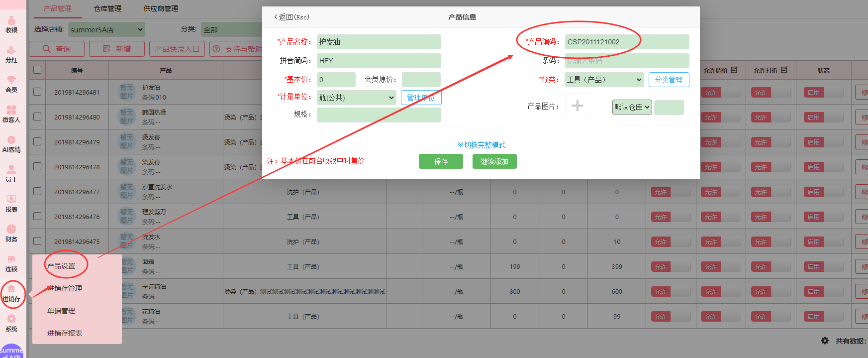The height and width of the screenshot is (358, 868).
Task: Click the 暂无图片 thumbnail for 沙宣洗发水
Action: (x=126, y=191)
